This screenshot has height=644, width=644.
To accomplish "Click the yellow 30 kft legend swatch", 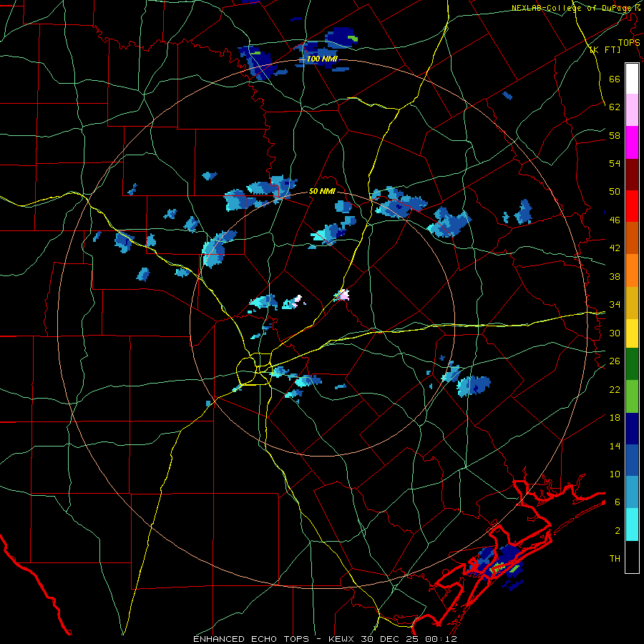I will pyautogui.click(x=632, y=333).
